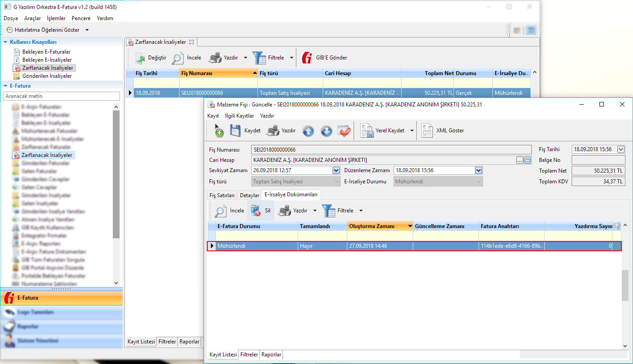Expand the Yerel Kaydet dropdown arrow
Viewport: 633px width, 364px height.
click(412, 131)
